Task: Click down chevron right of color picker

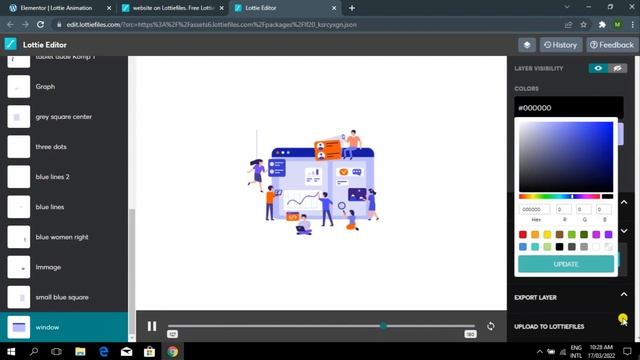Action: 624,231
